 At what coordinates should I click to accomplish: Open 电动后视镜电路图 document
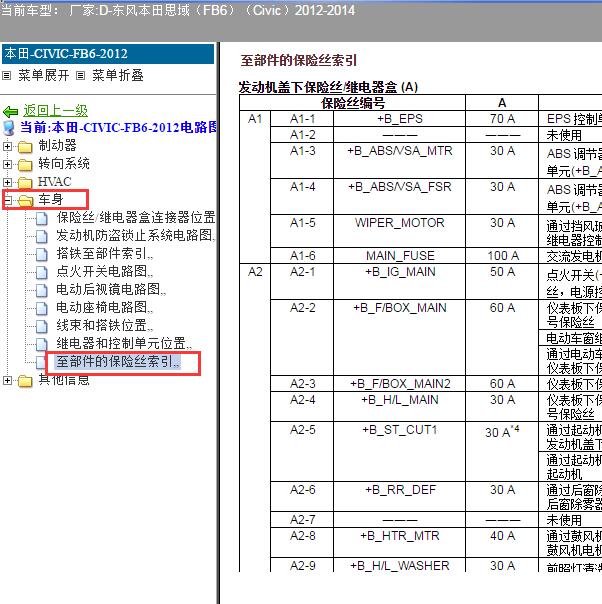(x=111, y=289)
